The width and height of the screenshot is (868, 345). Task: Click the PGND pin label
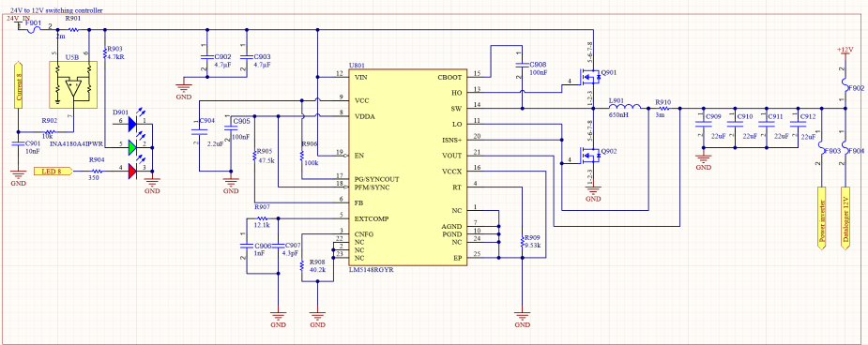coord(451,234)
